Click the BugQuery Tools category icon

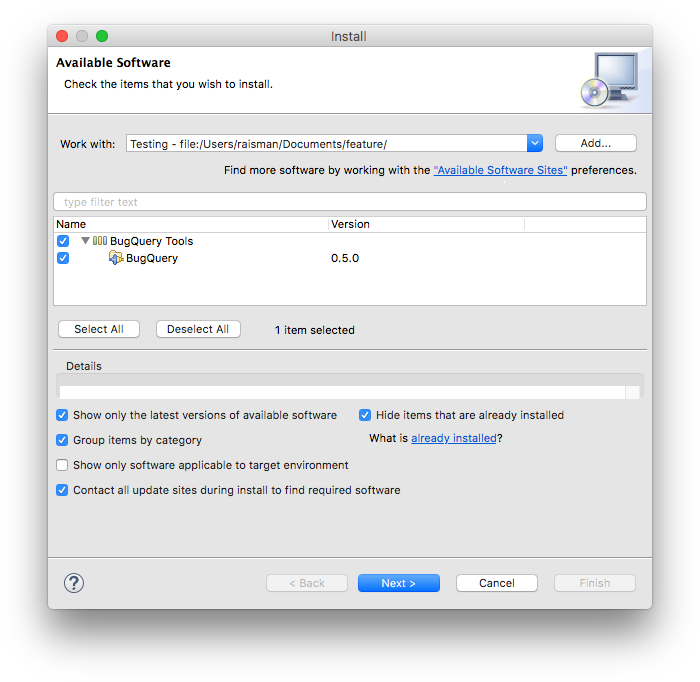[100, 241]
